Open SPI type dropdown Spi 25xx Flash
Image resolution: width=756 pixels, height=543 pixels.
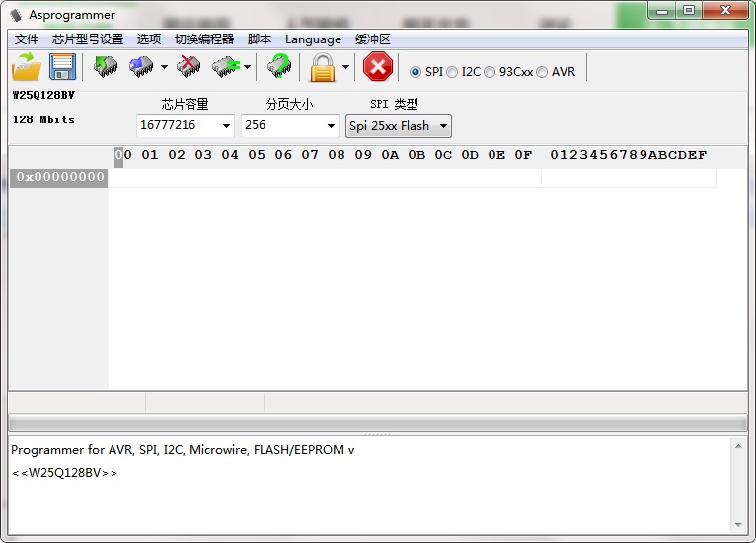coord(399,126)
